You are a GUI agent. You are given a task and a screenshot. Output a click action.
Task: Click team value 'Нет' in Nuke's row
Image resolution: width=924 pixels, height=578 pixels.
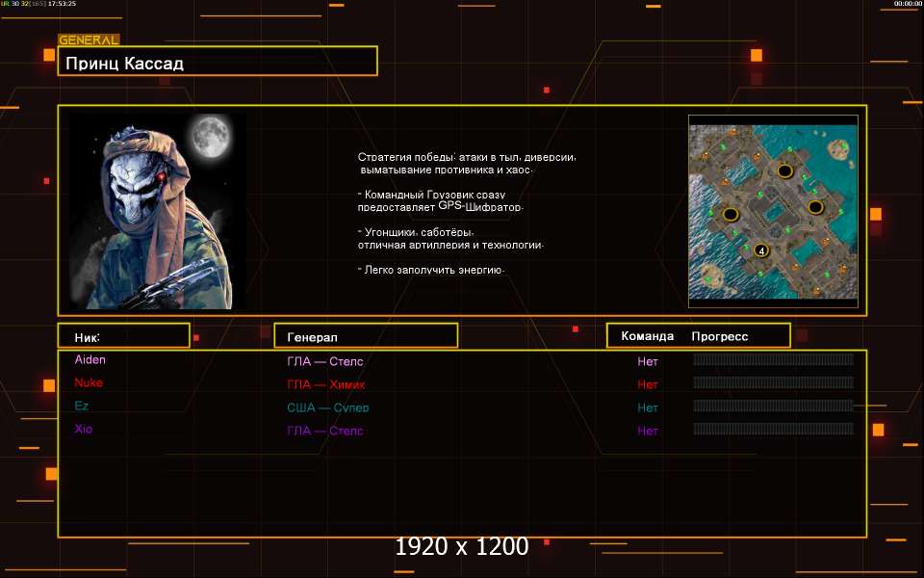[647, 384]
